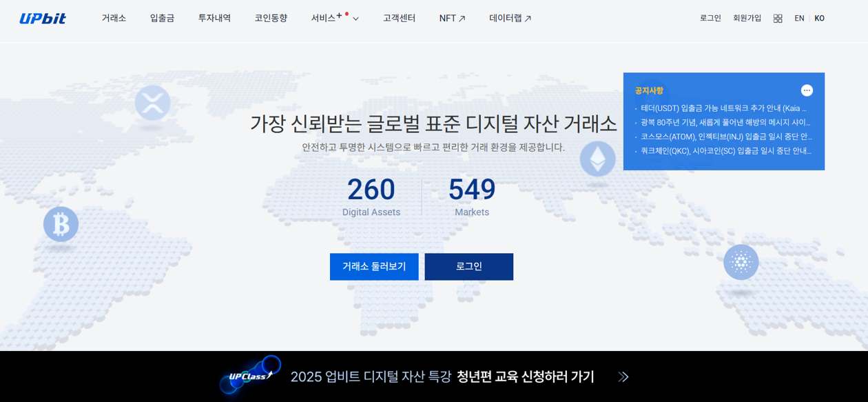Click the UPbit logo
Viewport: 868px width, 402px height.
43,19
